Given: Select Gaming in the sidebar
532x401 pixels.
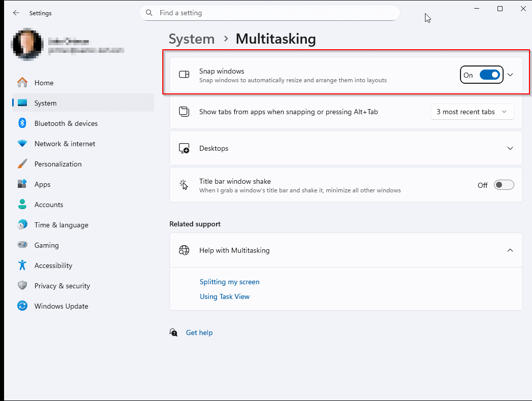Looking at the screenshot, I should pyautogui.click(x=83, y=245).
